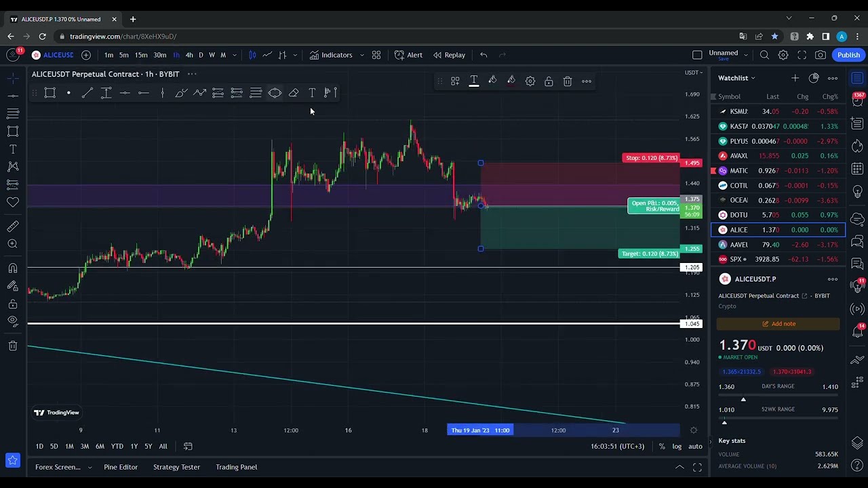868x488 pixels.
Task: Expand the Unnamed layout dropdown arrow
Action: (746, 55)
